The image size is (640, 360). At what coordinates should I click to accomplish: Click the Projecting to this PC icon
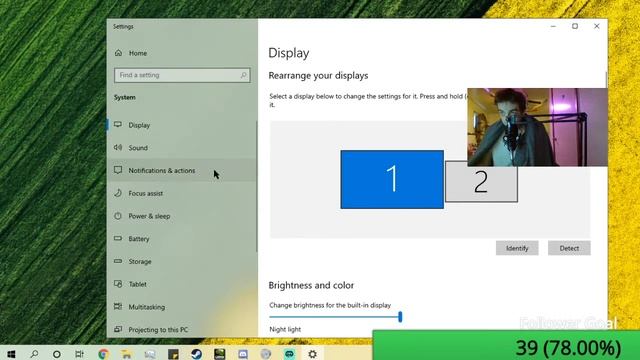click(118, 329)
